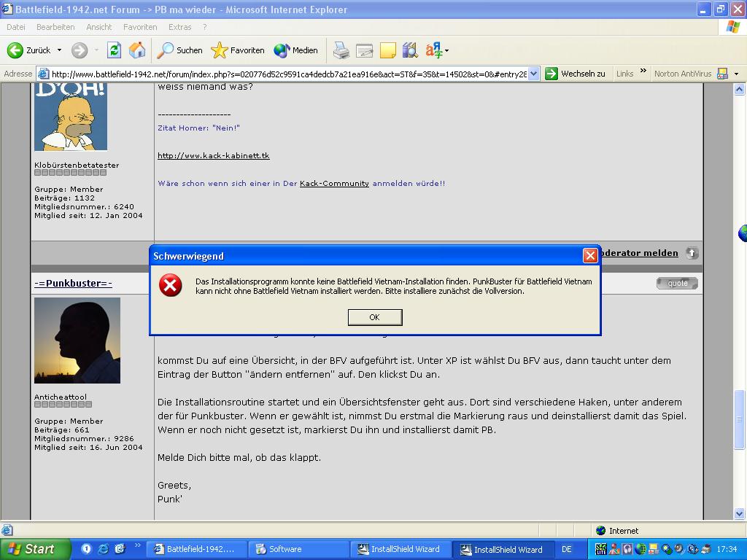The height and width of the screenshot is (560, 747).
Task: Click the Punkbuster silhouette avatar
Action: coord(77,341)
